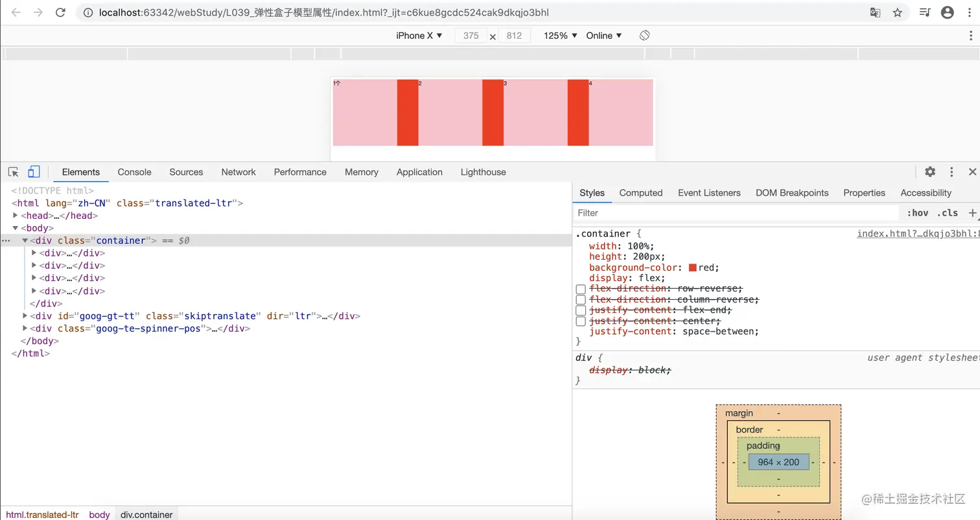Collapse the body element node
980x520 pixels.
click(16, 228)
